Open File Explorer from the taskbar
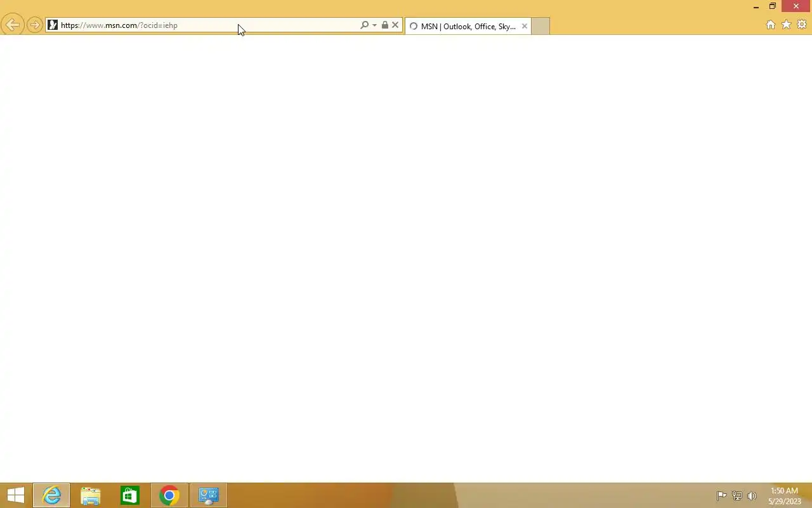Image resolution: width=812 pixels, height=508 pixels. (91, 495)
